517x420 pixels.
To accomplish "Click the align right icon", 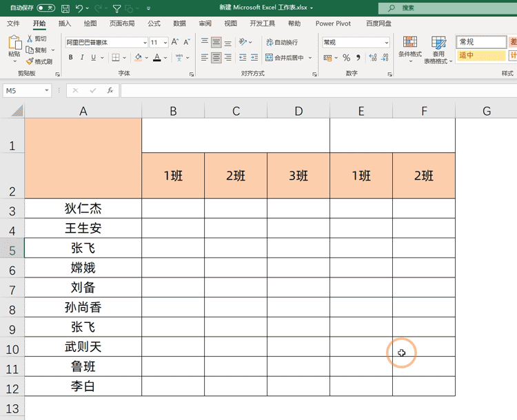I will click(x=228, y=58).
